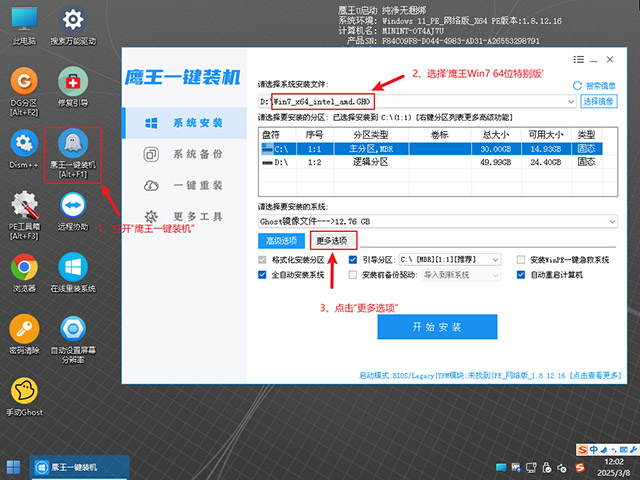
Task: Toggle the 引导分区 checkbox
Action: coord(353,260)
